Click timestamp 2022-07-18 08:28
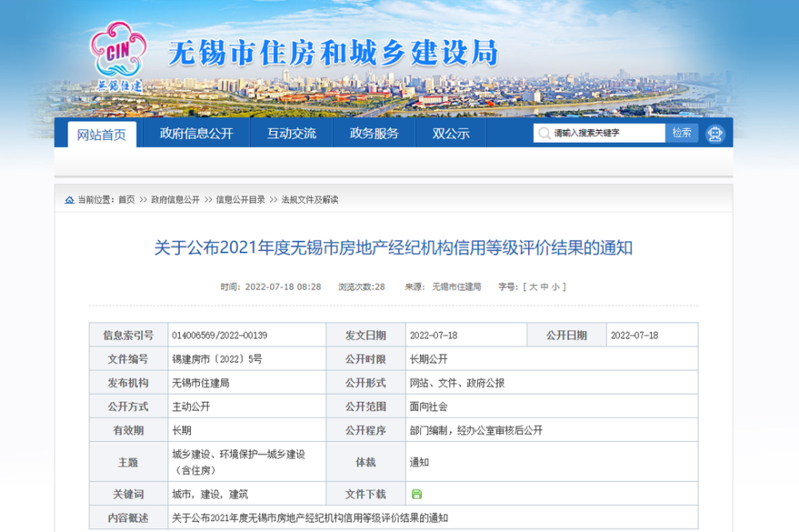 point(283,287)
